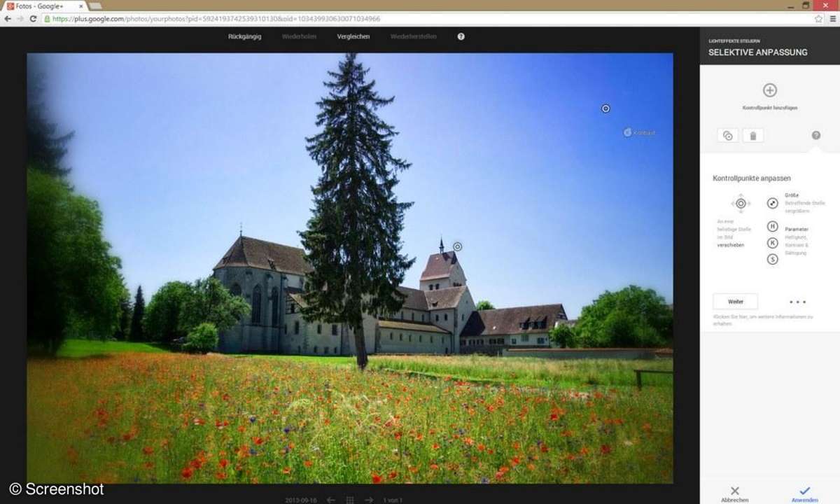Select the control point in the upper sky

pos(606,108)
